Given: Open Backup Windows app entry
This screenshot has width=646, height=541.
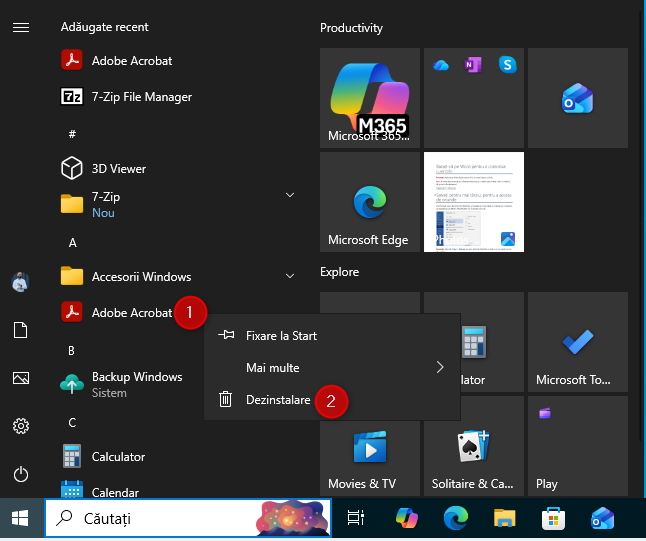Looking at the screenshot, I should [136, 384].
